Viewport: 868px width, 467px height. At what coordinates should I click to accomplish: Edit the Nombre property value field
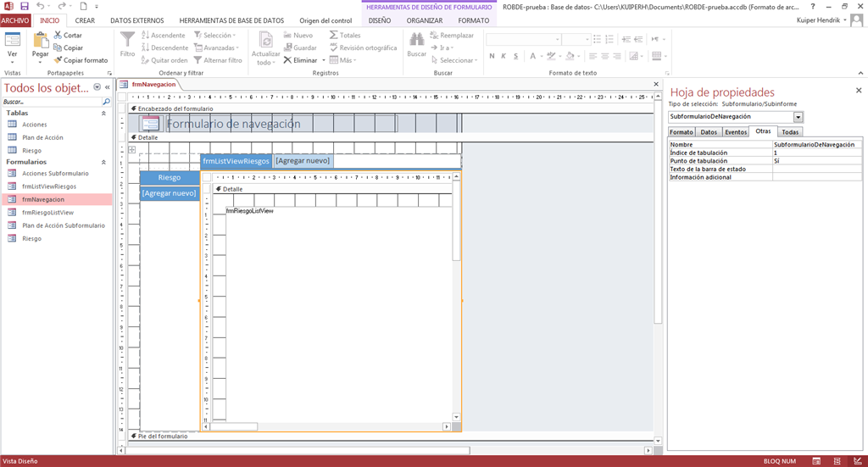click(x=817, y=144)
